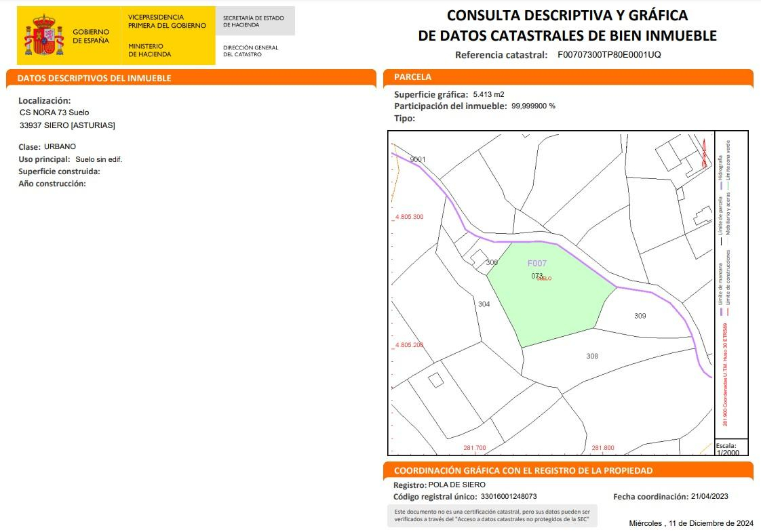
Task: Click the código registral único 33016001248073
Action: coord(501,497)
